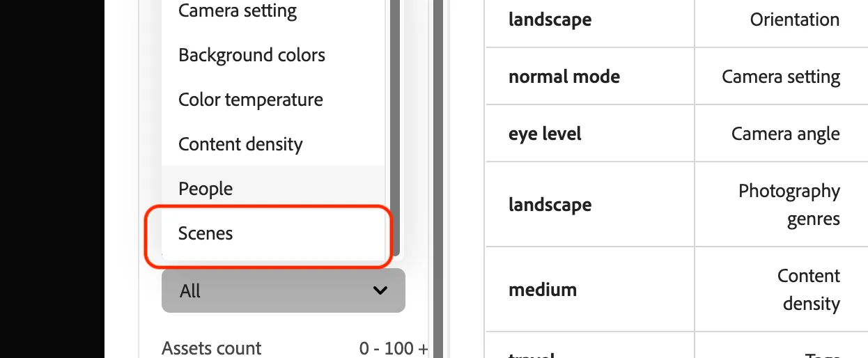Click the normal mode table value

tap(564, 77)
